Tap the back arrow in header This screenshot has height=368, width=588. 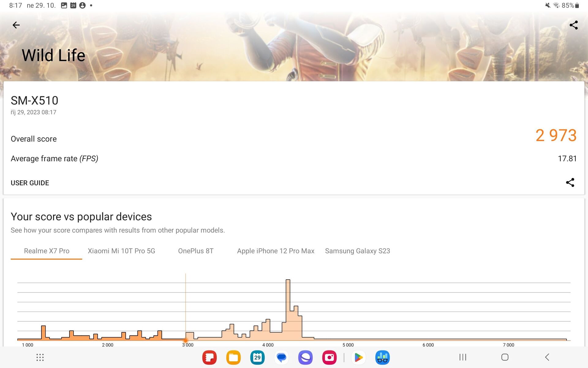[x=16, y=25]
